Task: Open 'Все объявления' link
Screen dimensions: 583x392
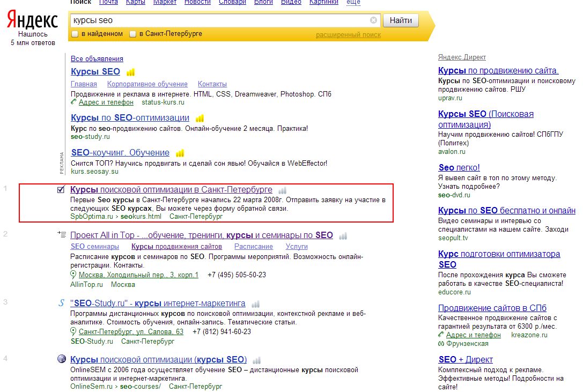Action: click(97, 59)
